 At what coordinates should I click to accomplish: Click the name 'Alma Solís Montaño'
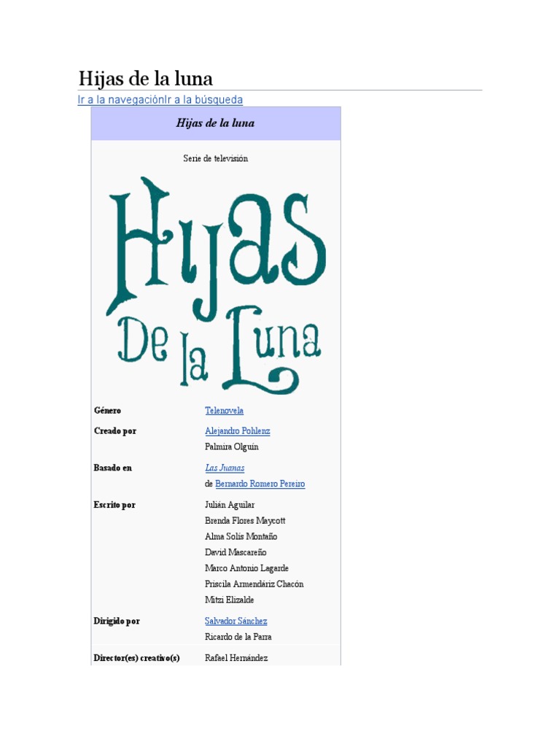pos(241,536)
